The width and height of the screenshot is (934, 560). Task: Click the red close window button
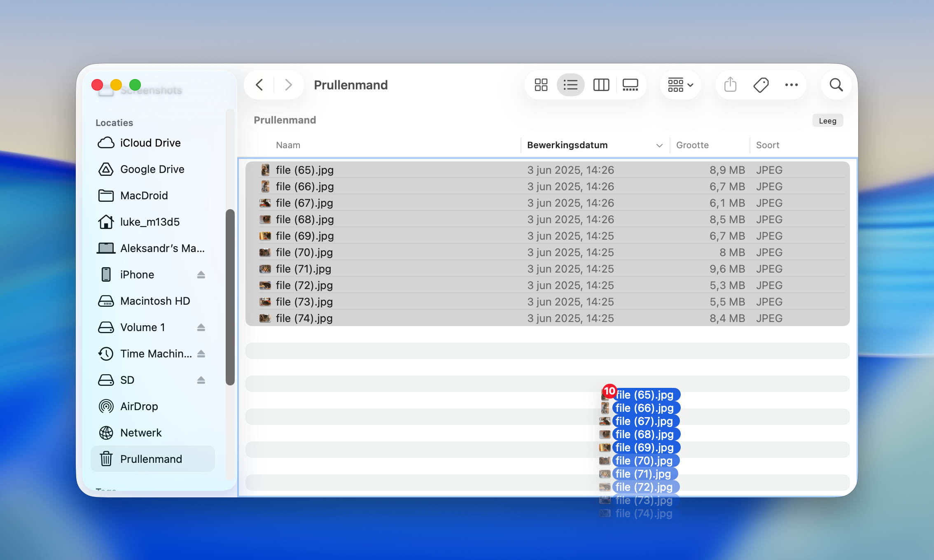[x=97, y=85]
